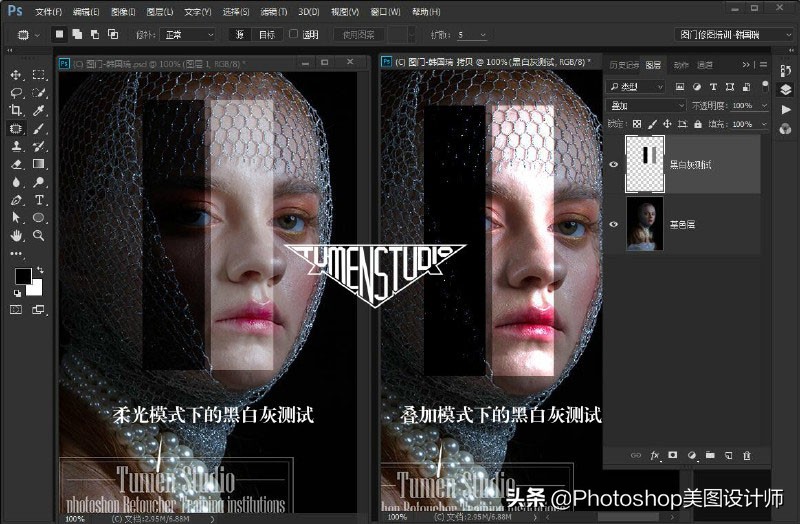Select the Move tool
This screenshot has width=800, height=524.
coord(16,75)
